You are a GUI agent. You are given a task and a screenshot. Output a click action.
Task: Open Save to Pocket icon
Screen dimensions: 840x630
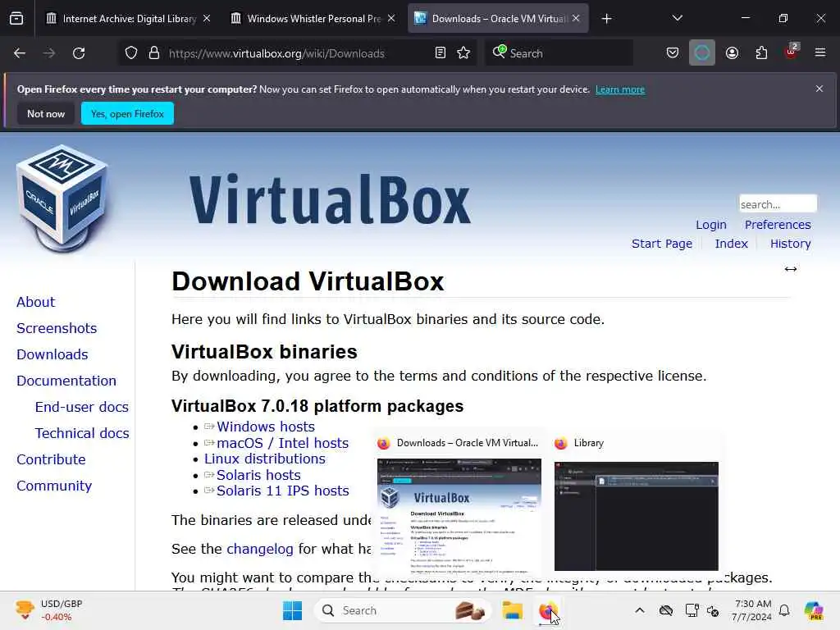tap(673, 53)
